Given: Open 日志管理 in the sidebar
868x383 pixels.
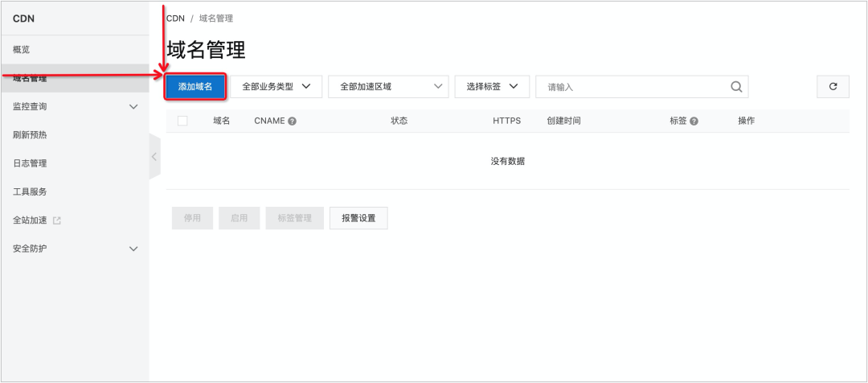Looking at the screenshot, I should coord(75,163).
